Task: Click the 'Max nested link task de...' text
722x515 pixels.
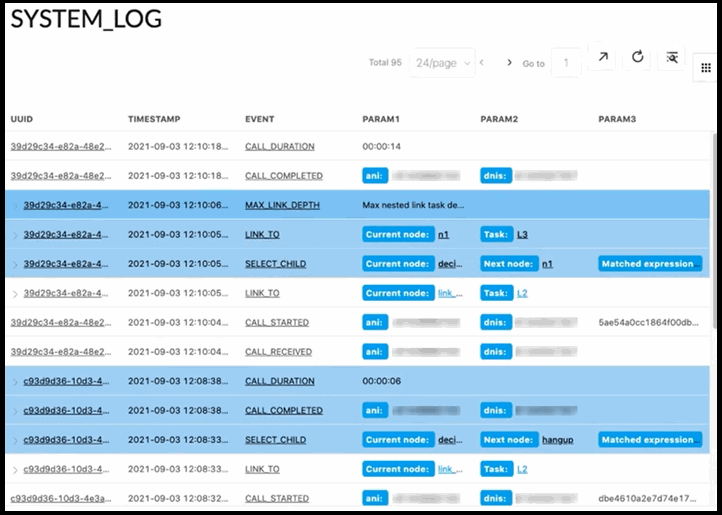Action: [x=413, y=205]
